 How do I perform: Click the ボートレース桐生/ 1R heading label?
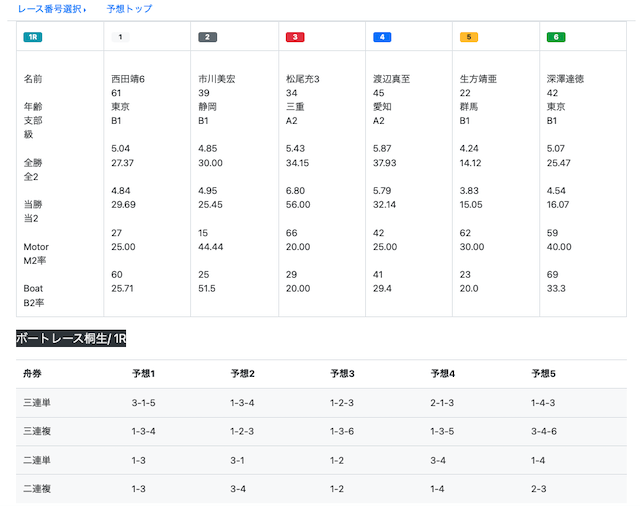pyautogui.click(x=71, y=338)
